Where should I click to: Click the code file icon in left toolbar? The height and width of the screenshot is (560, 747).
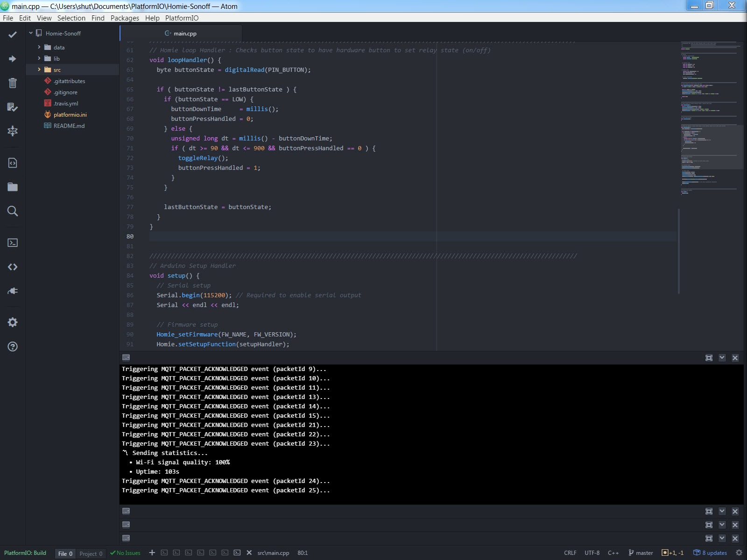click(x=13, y=163)
